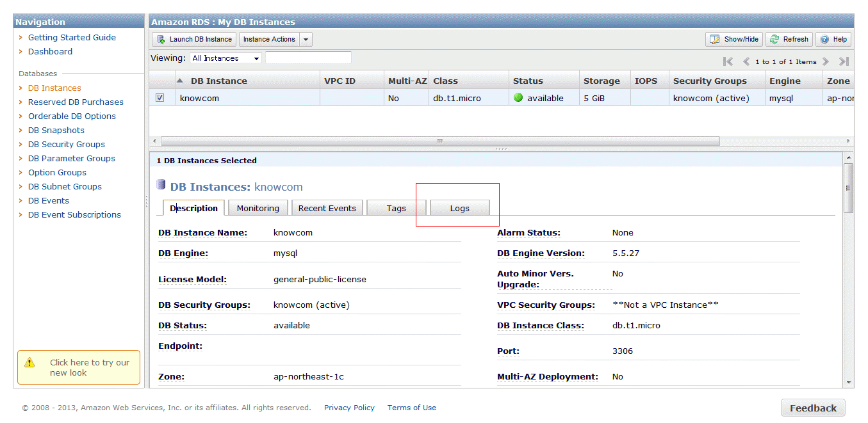The height and width of the screenshot is (423, 868).
Task: Open the Recent Events tab
Action: tap(327, 208)
